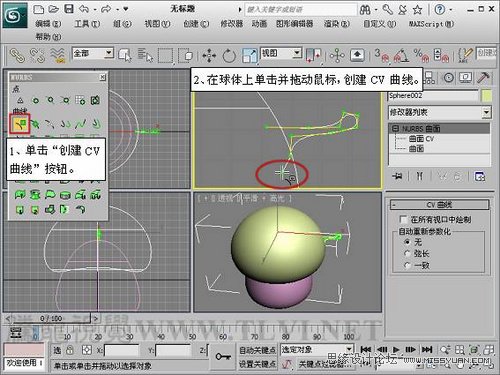Click the 自动关键点 auto key button
This screenshot has height=375, width=500.
coord(258,350)
